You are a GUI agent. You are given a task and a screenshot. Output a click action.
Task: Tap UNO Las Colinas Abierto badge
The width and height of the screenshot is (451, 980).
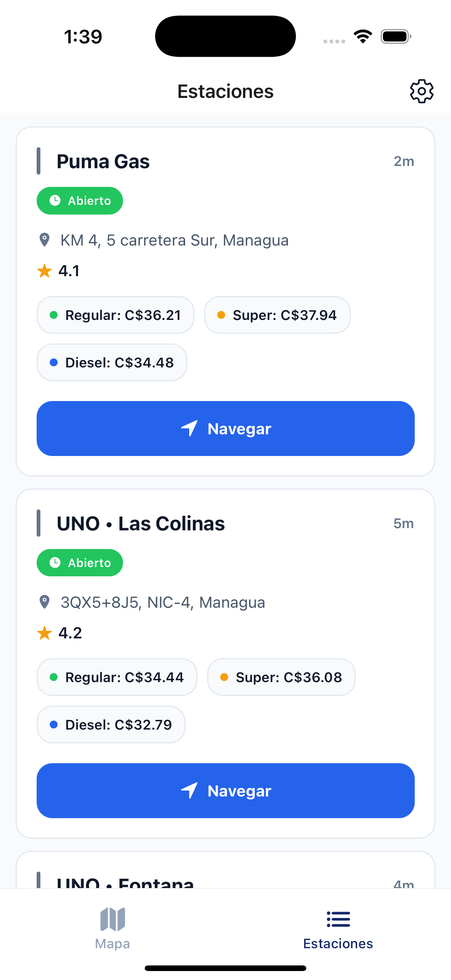coord(80,563)
